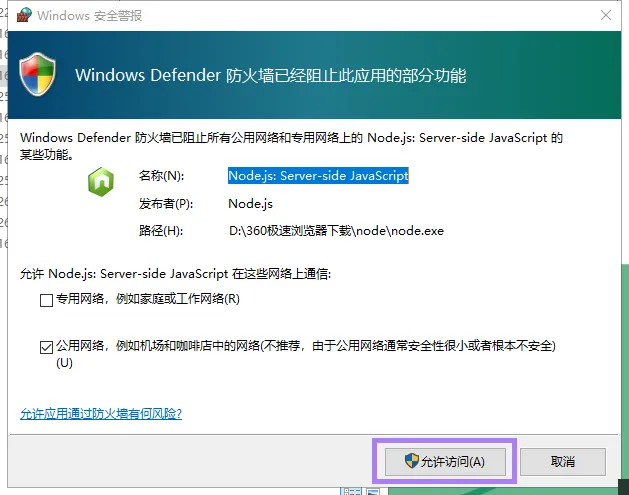Click the title bar text Windows 安全警报

click(89, 16)
